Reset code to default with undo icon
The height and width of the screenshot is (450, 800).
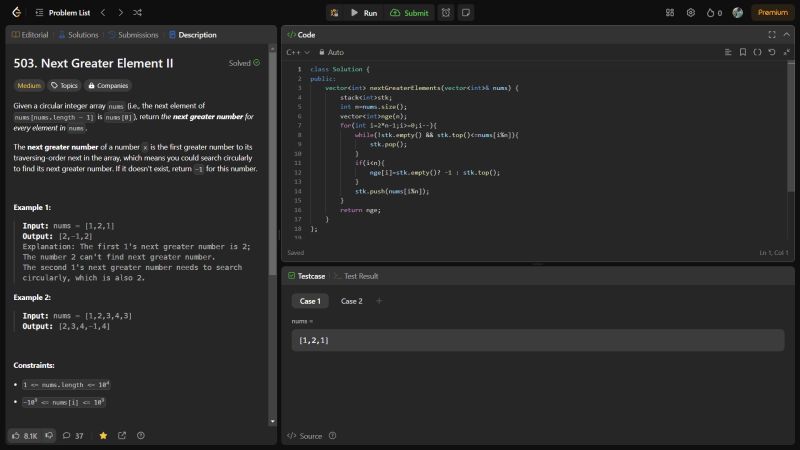771,52
